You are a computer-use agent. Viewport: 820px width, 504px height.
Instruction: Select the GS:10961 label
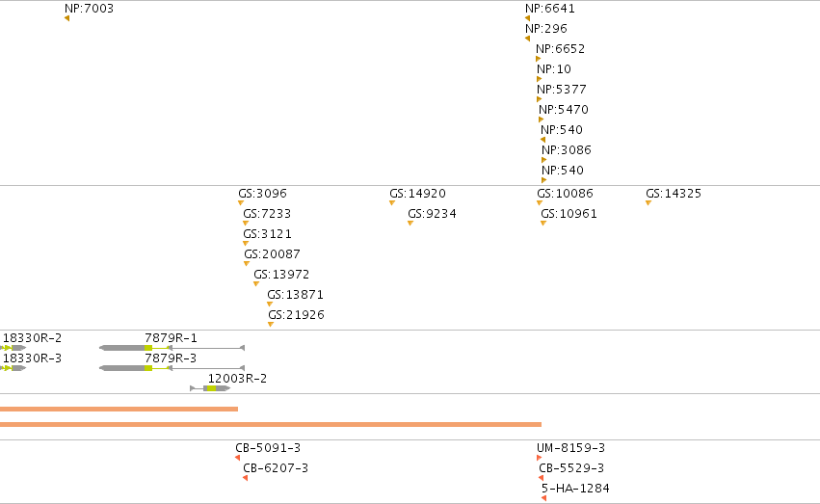[x=569, y=214]
